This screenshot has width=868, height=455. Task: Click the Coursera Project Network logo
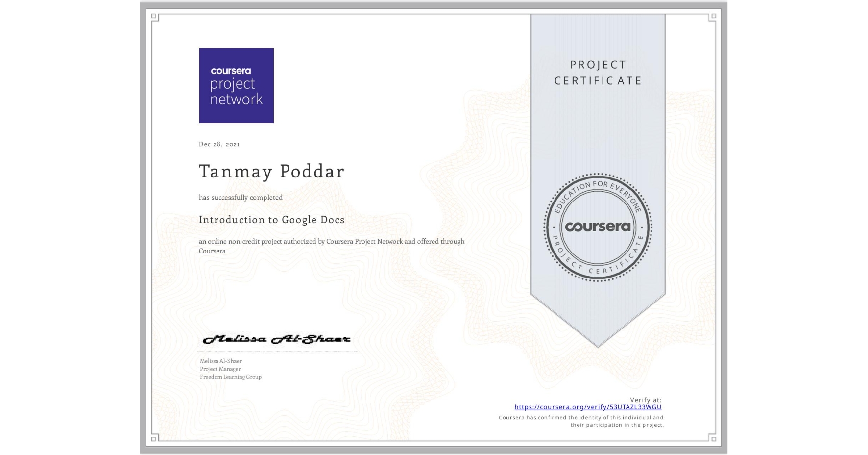[x=236, y=85]
